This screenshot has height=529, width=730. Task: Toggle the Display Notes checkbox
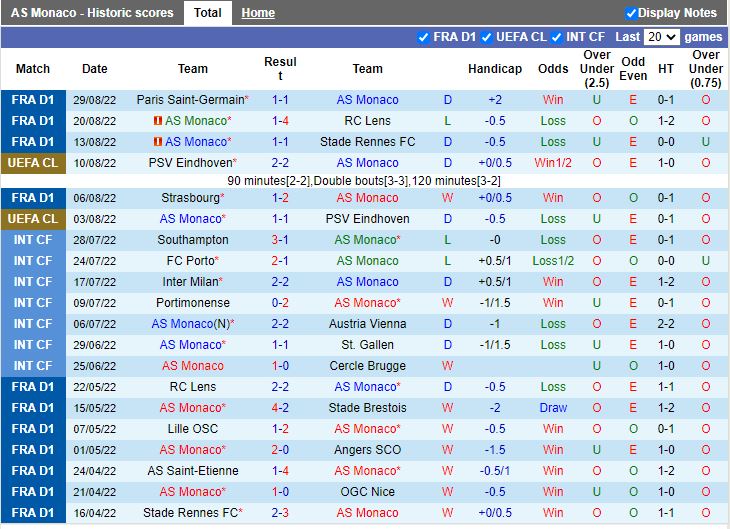tap(631, 13)
